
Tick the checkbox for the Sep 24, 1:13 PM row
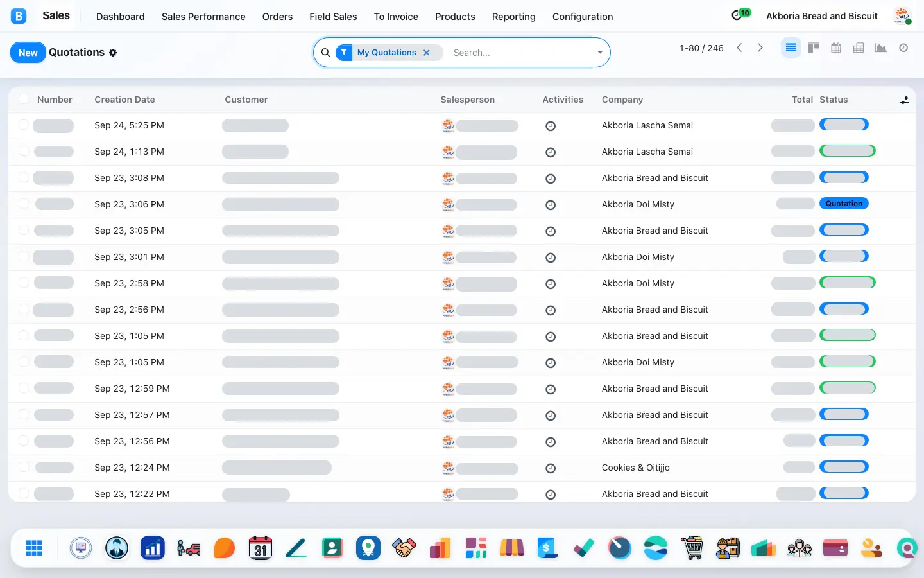pyautogui.click(x=24, y=151)
